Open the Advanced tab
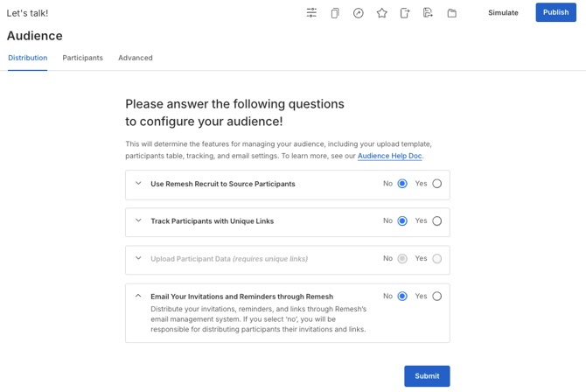The image size is (586, 392). [136, 58]
